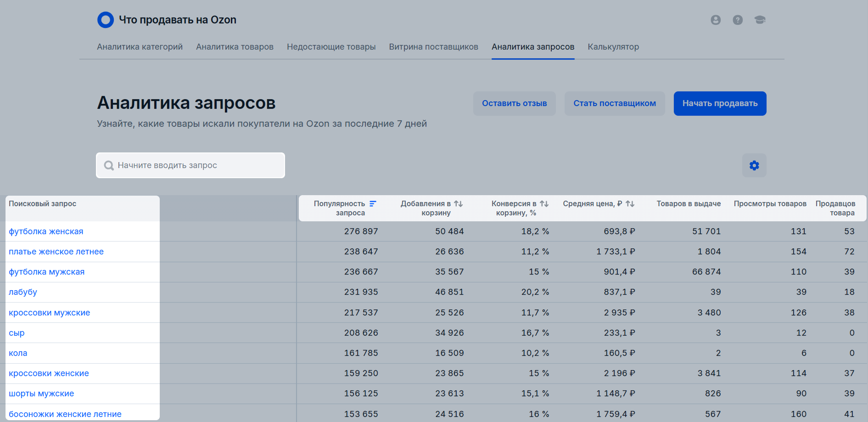Image resolution: width=868 pixels, height=422 pixels.
Task: Click Поисковый запрос column header
Action: pyautogui.click(x=42, y=203)
